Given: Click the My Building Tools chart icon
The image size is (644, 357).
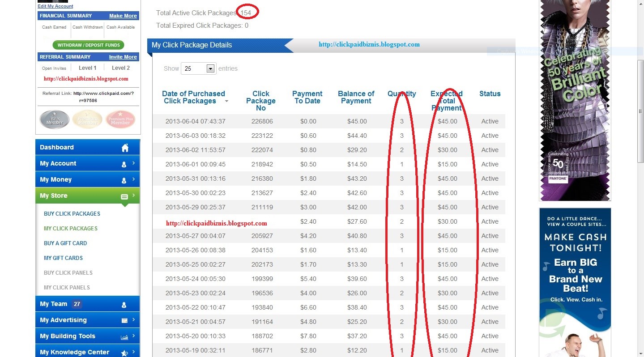Looking at the screenshot, I should pos(124,337).
